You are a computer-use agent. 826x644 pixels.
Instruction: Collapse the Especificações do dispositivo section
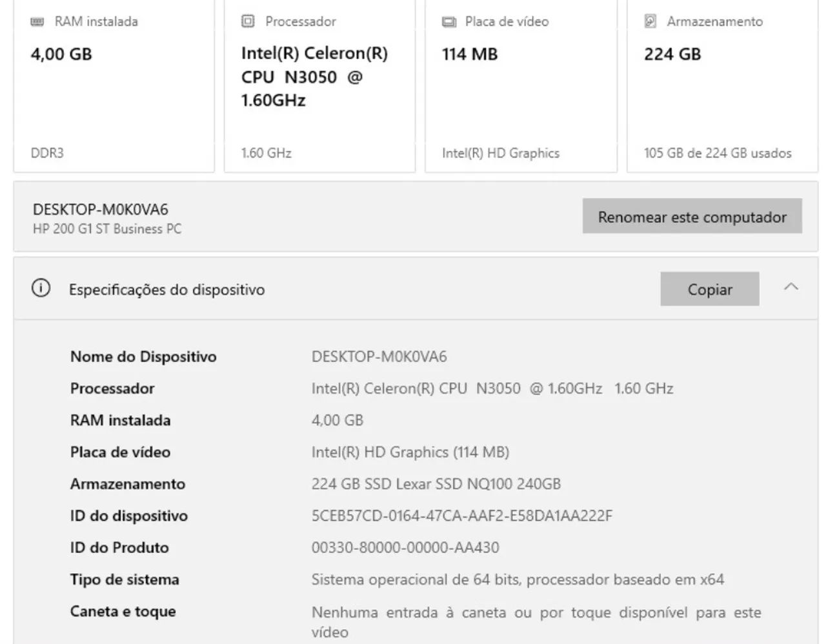[x=791, y=287]
